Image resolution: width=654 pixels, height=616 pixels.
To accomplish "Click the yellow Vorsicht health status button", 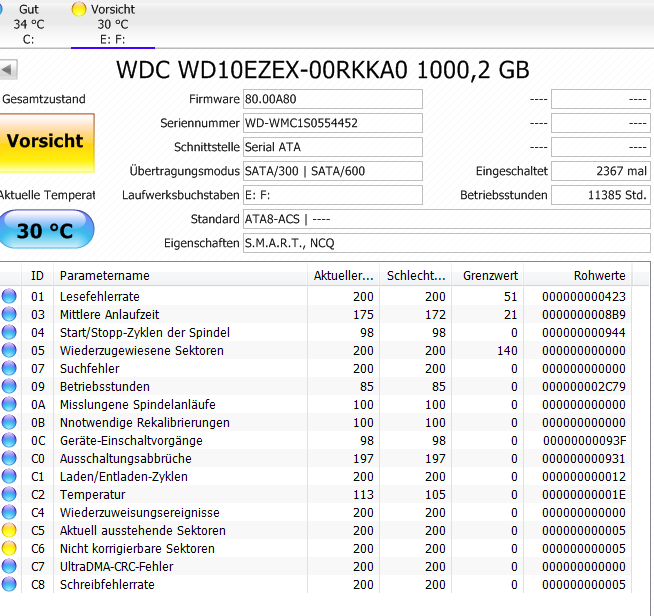I will (46, 142).
